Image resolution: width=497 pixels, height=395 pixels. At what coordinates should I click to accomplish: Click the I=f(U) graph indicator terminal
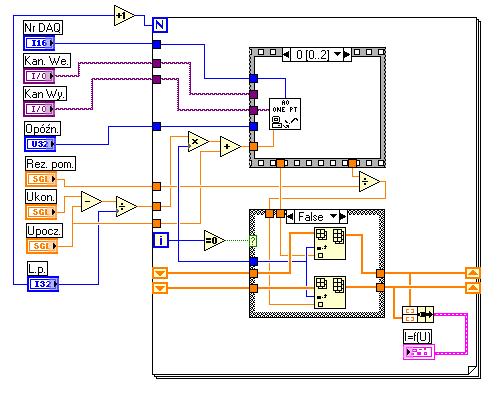pos(419,352)
